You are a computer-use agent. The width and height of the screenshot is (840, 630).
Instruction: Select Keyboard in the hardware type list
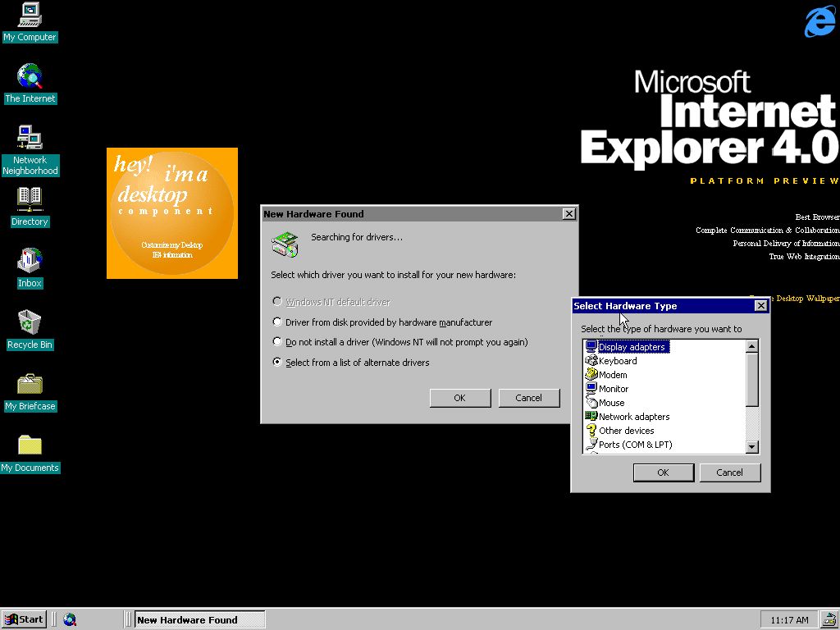616,360
